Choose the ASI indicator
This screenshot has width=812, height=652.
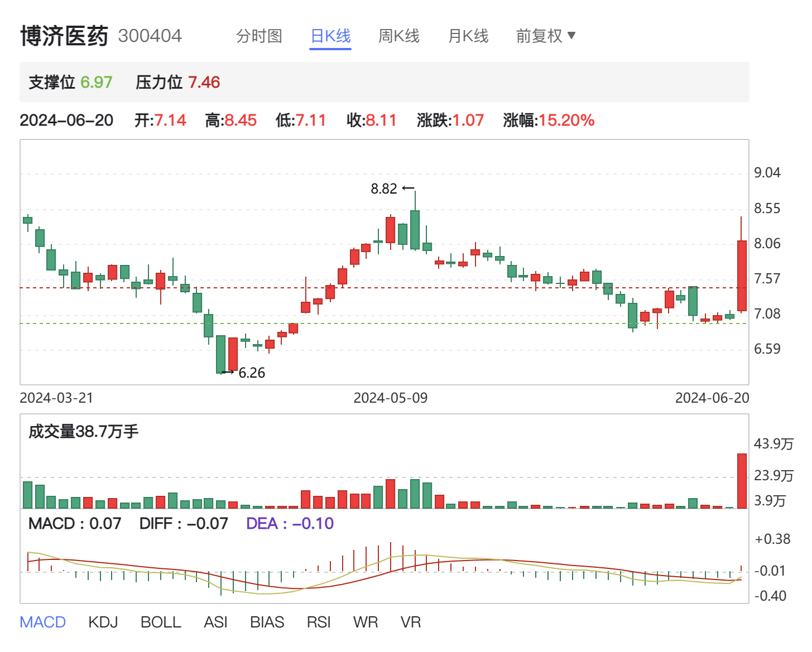click(215, 622)
